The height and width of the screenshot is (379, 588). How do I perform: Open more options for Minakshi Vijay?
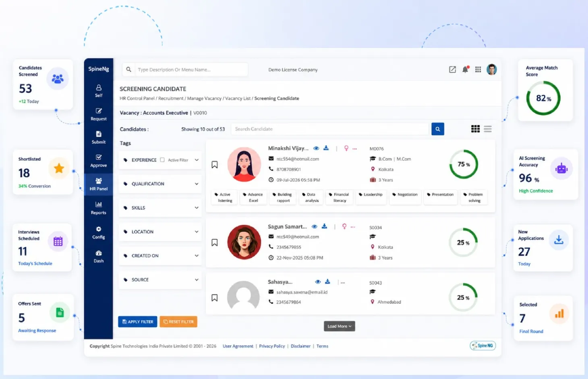coord(355,148)
